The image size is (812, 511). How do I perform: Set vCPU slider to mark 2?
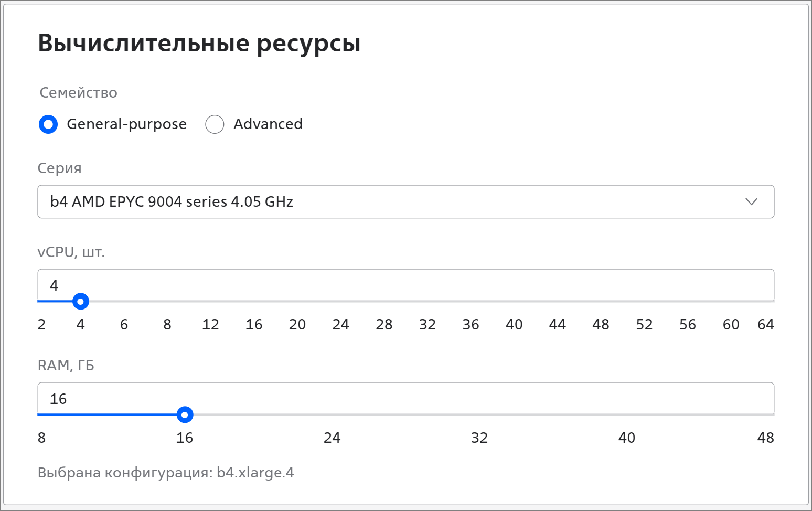(x=42, y=324)
